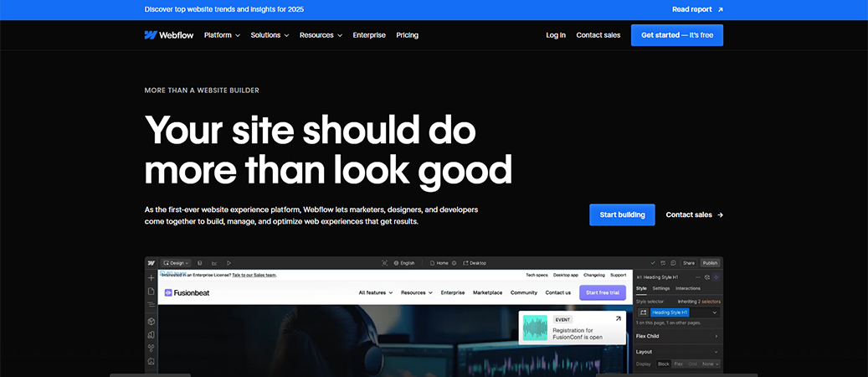Click the blue Heading Style H1 selector tag

pos(674,312)
